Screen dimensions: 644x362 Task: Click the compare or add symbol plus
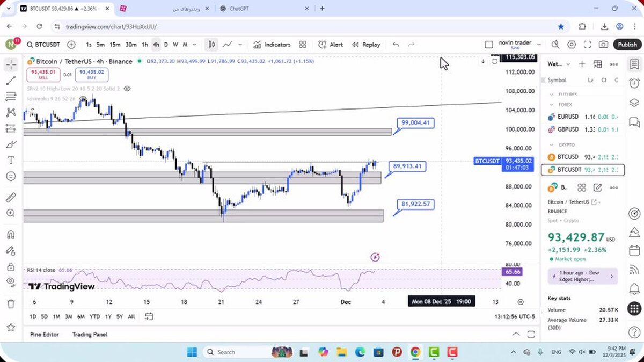pyautogui.click(x=71, y=45)
